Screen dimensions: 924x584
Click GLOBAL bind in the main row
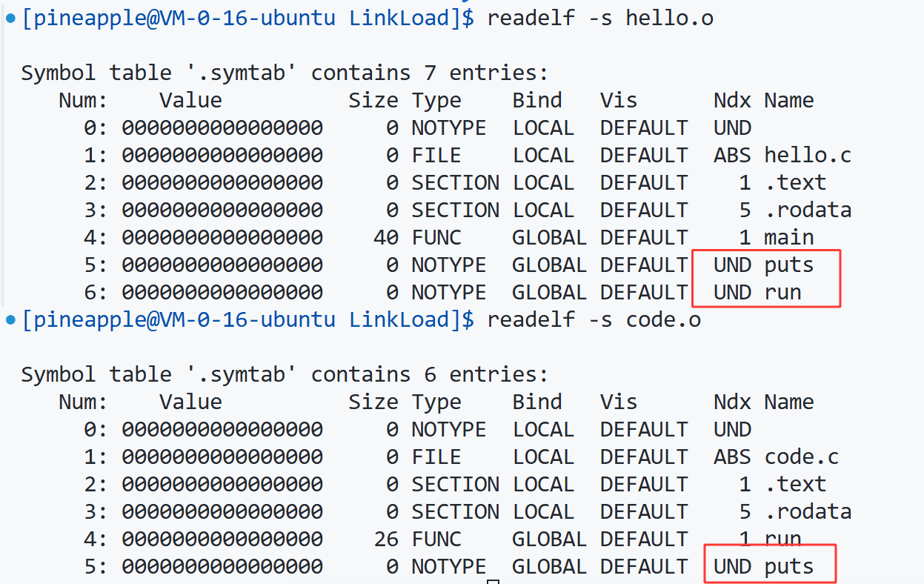(549, 238)
